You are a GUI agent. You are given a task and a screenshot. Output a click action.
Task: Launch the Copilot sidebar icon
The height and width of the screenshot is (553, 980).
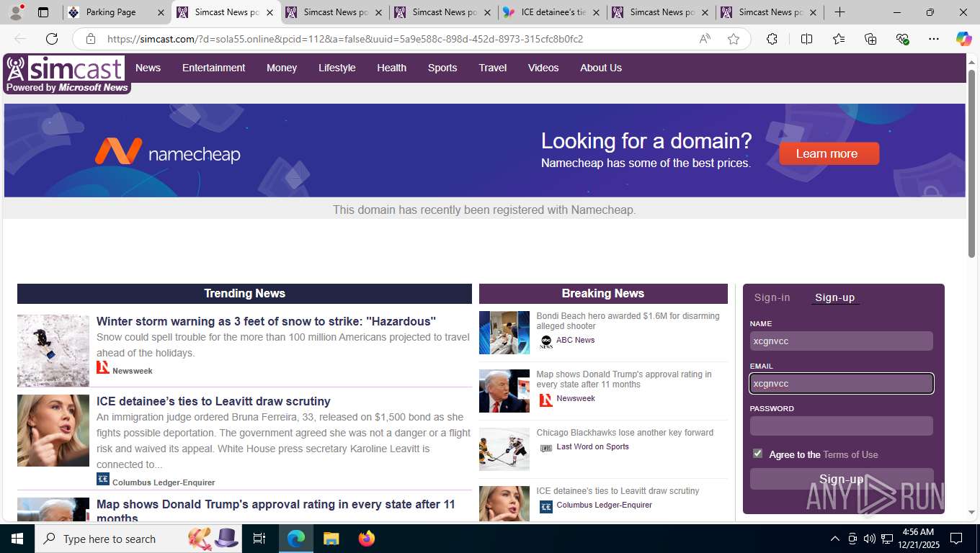coord(964,39)
